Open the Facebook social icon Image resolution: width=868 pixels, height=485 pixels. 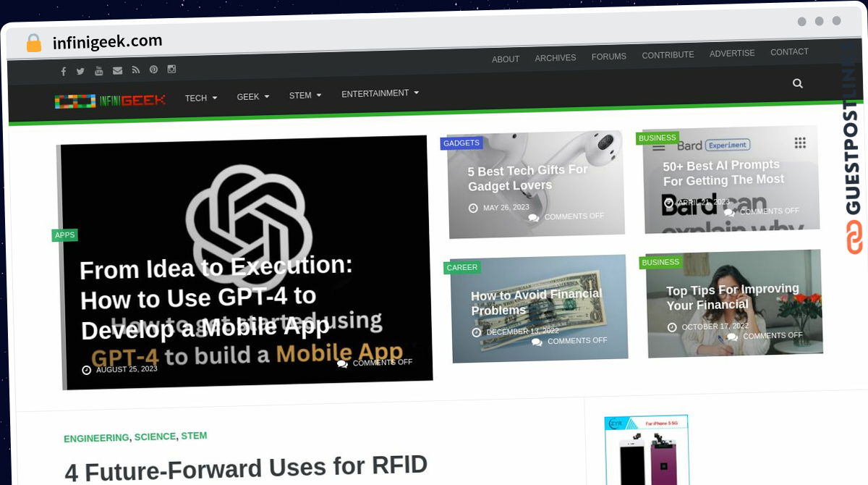click(x=64, y=72)
